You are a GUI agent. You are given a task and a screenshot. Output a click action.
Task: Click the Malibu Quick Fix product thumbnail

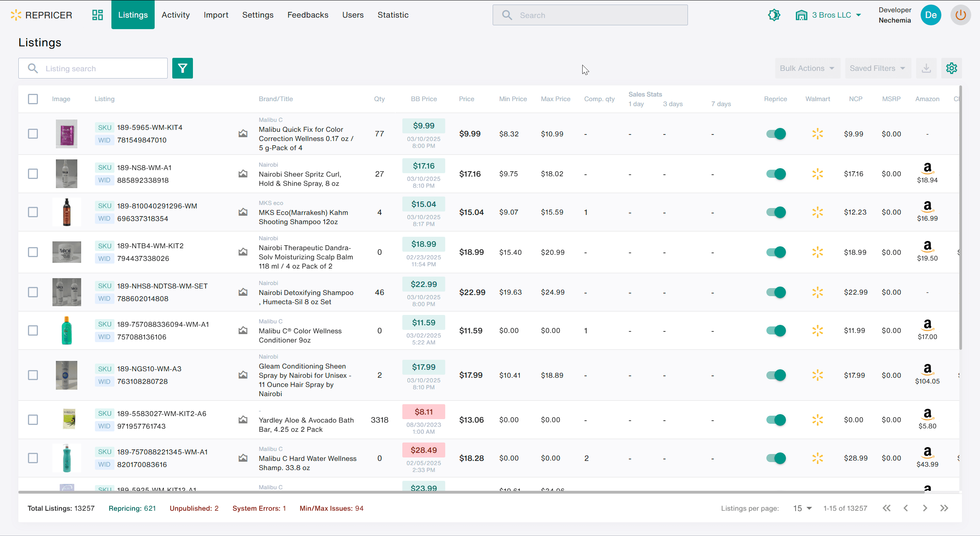(67, 134)
